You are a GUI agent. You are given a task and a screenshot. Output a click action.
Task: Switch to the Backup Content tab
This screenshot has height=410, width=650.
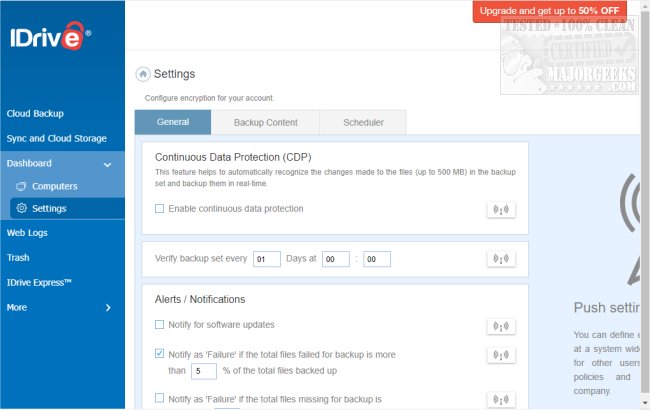[265, 122]
